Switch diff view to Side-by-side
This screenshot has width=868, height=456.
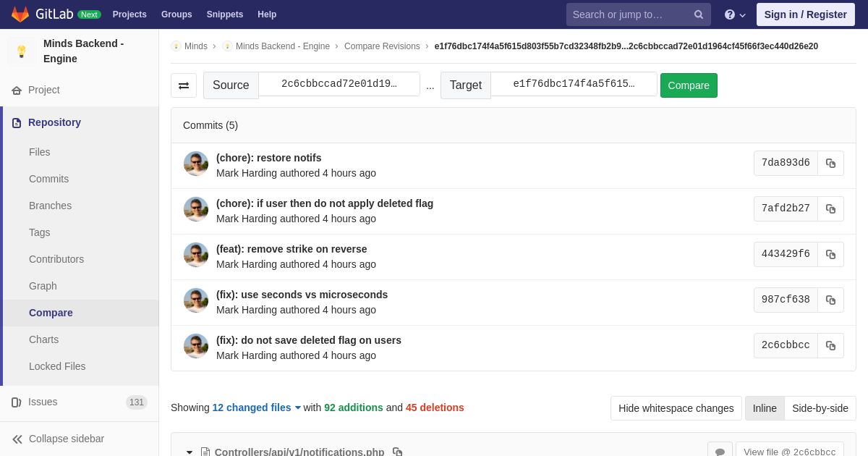[x=820, y=408]
